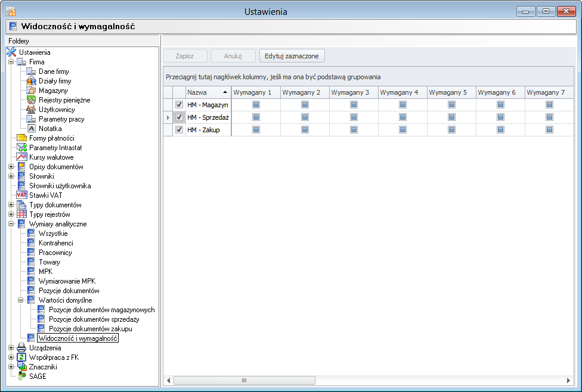Click the Użytkownicy users icon

tap(31, 110)
